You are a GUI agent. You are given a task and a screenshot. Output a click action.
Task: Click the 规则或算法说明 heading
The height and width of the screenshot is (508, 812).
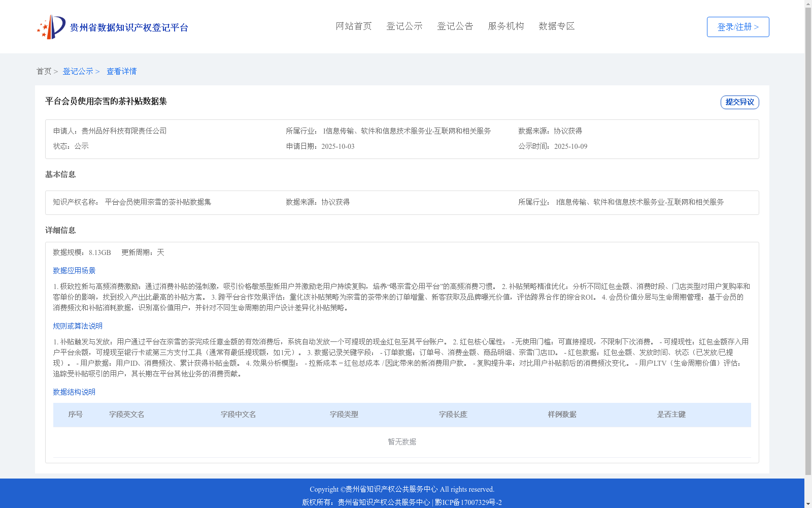[78, 326]
